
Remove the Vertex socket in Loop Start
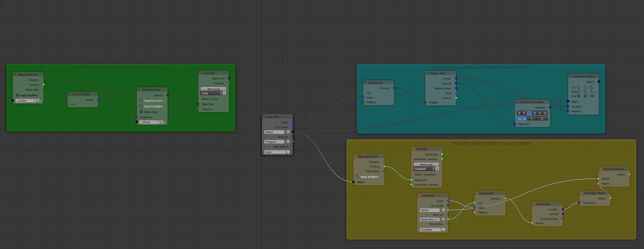pos(443,210)
